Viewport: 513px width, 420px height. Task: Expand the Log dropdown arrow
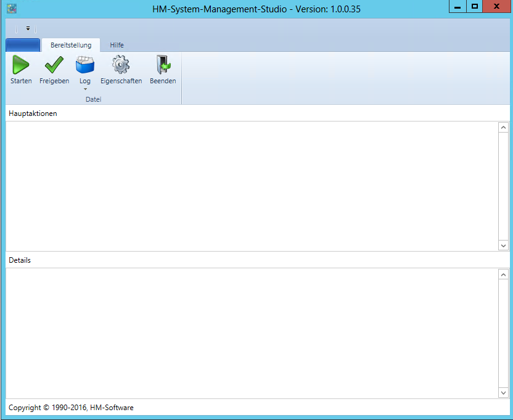click(x=85, y=89)
